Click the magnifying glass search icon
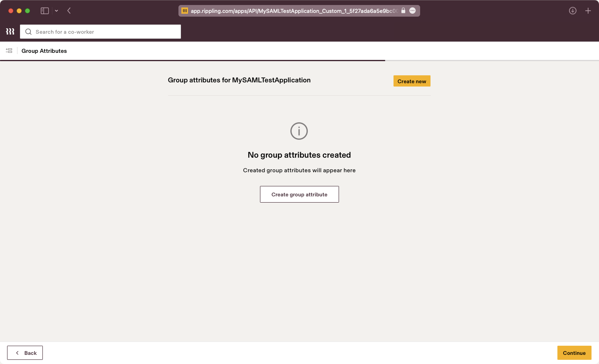The width and height of the screenshot is (599, 364). pos(28,32)
